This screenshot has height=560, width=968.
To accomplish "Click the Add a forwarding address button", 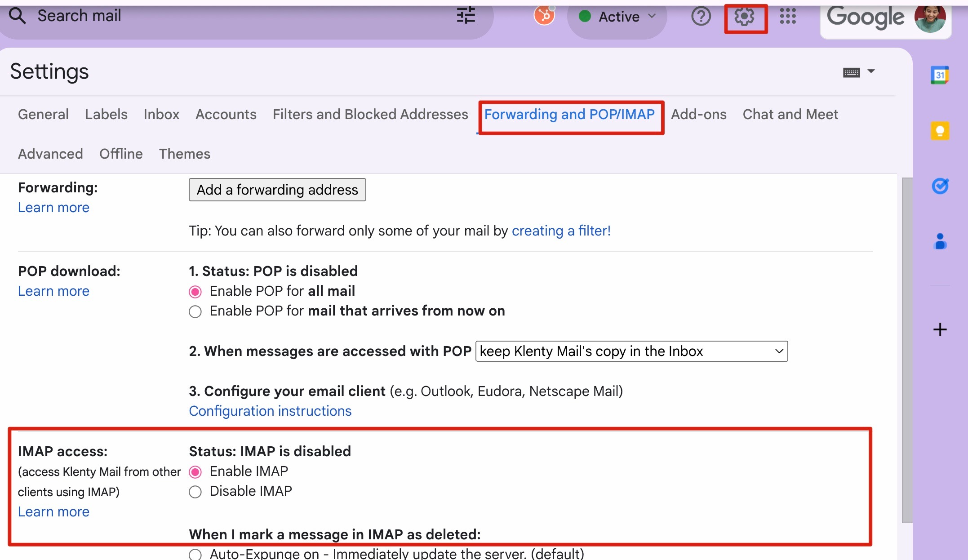I will click(x=277, y=190).
